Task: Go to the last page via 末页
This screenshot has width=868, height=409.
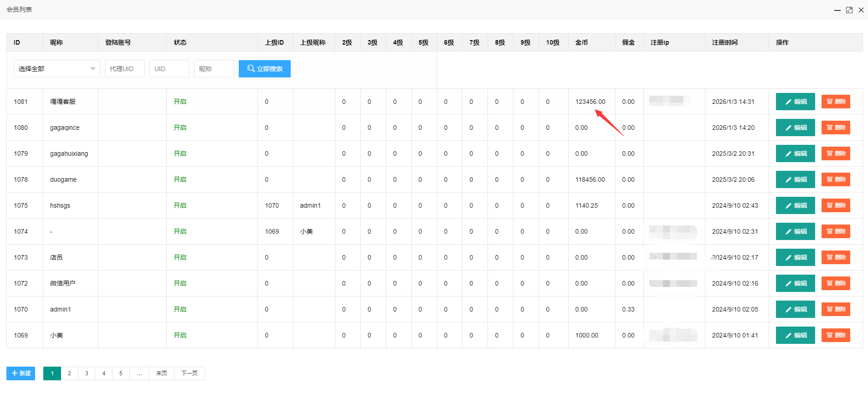Action: [x=161, y=373]
